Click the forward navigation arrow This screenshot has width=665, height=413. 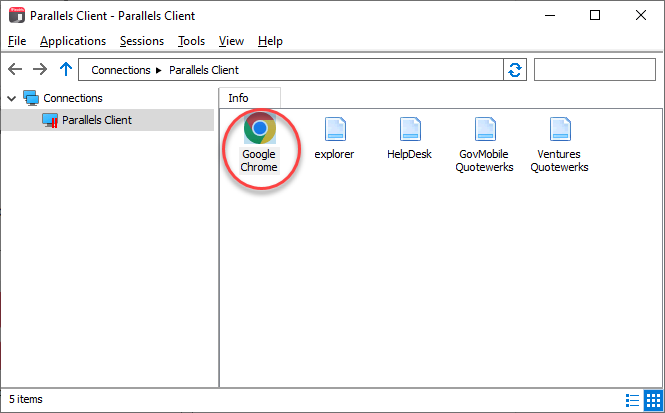pyautogui.click(x=40, y=69)
